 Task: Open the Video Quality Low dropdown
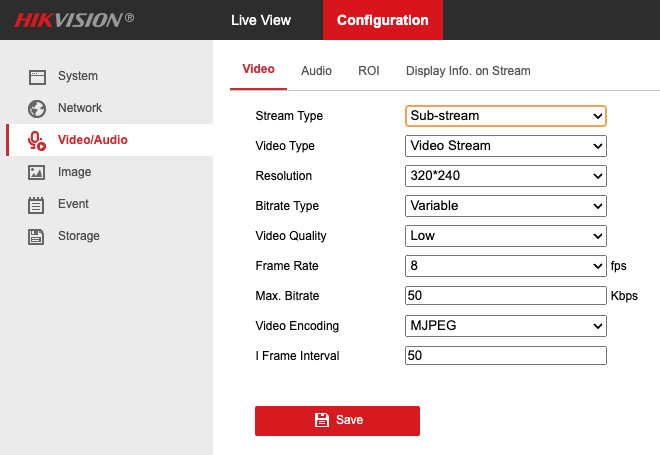tap(506, 236)
